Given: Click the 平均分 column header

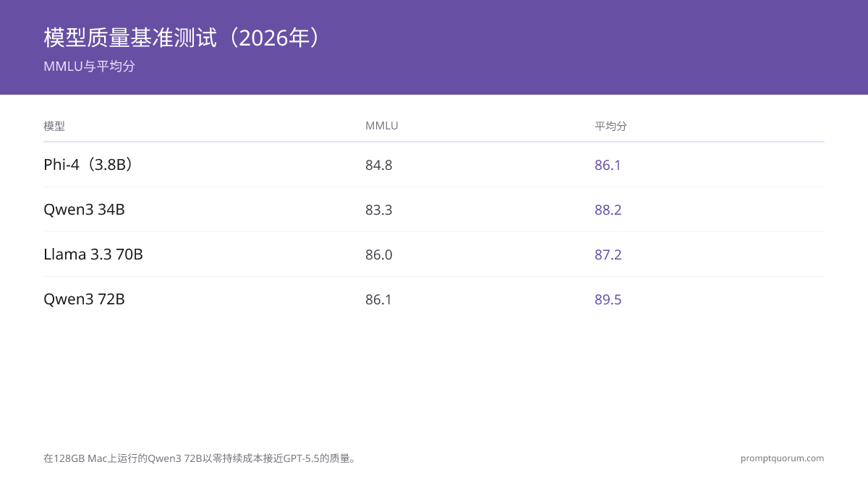Looking at the screenshot, I should pyautogui.click(x=611, y=126).
